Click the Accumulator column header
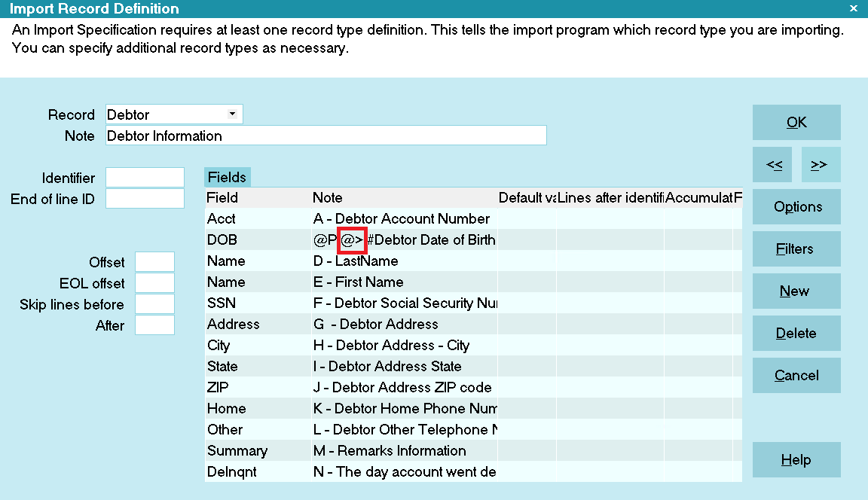The image size is (868, 500). coord(698,197)
